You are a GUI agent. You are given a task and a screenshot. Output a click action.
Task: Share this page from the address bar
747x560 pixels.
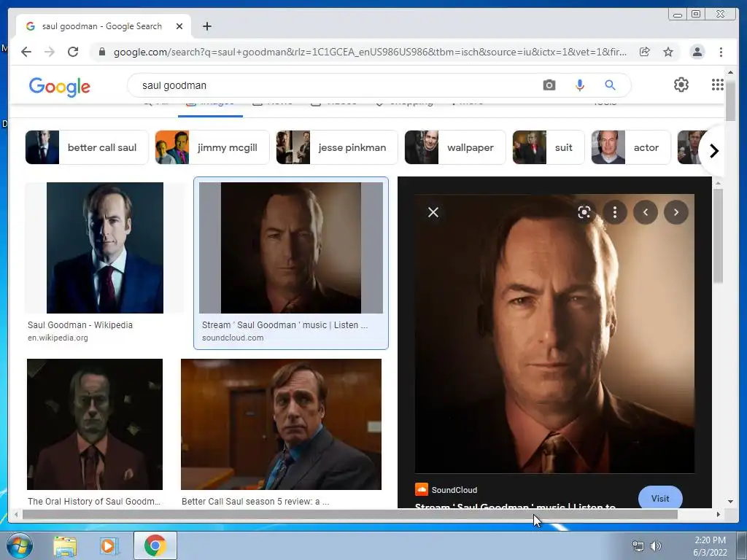click(x=645, y=52)
